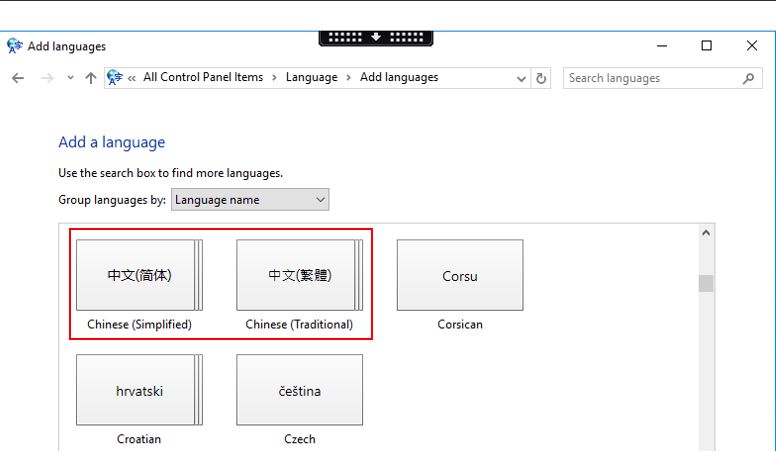Click the Search languages field
The image size is (776, 452).
(662, 78)
